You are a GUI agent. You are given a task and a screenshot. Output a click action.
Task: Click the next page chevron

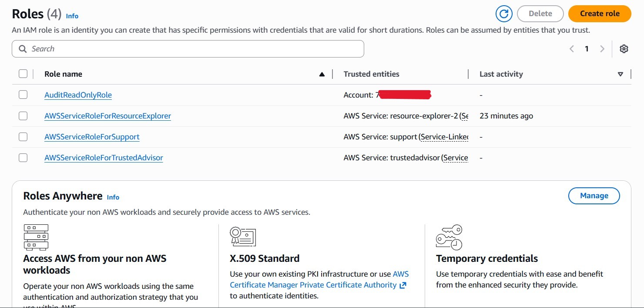[x=602, y=48]
